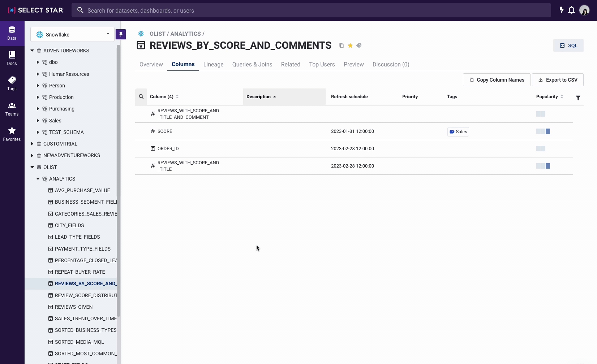597x364 pixels.
Task: Open the Queries & Joins tab
Action: coord(252,65)
